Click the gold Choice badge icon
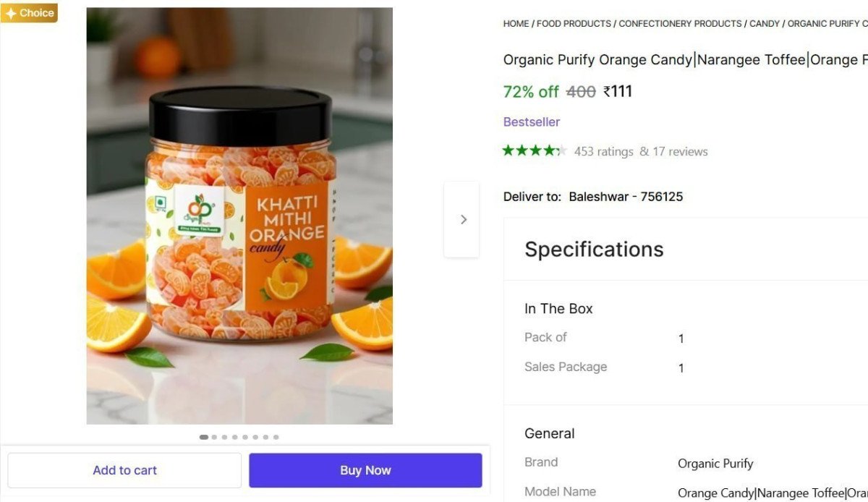This screenshot has width=868, height=502. coord(29,12)
